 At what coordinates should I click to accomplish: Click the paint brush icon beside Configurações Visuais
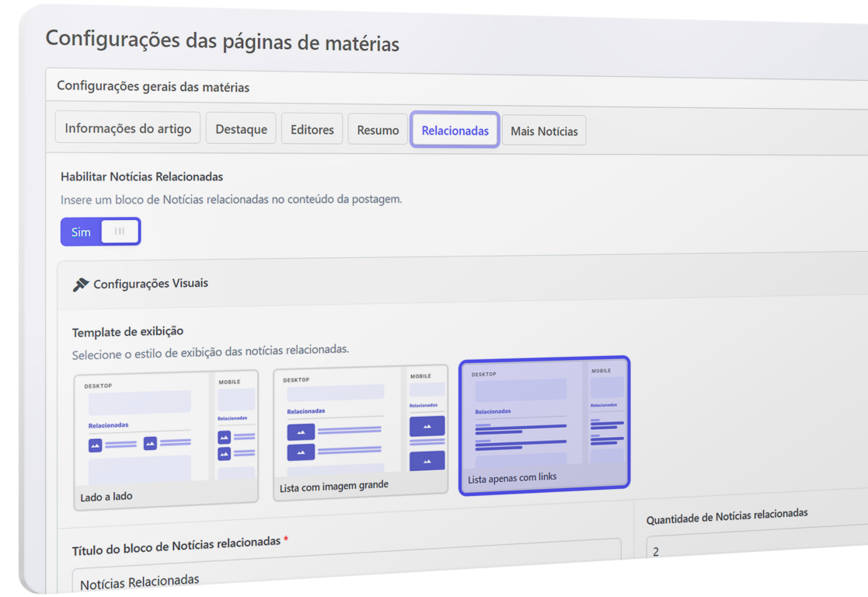point(80,285)
